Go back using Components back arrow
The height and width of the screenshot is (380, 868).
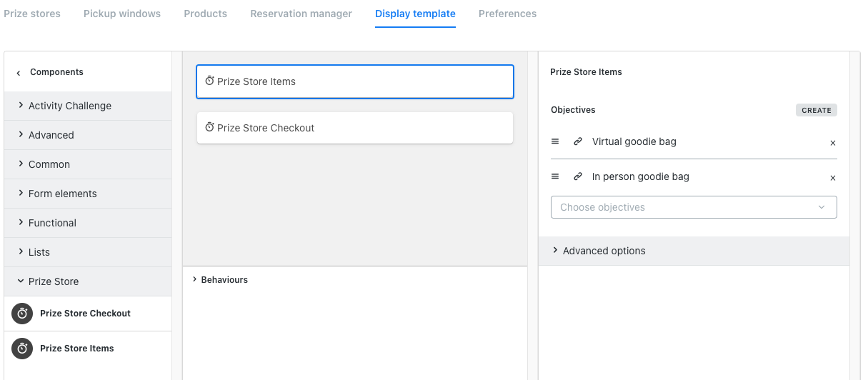tap(19, 73)
